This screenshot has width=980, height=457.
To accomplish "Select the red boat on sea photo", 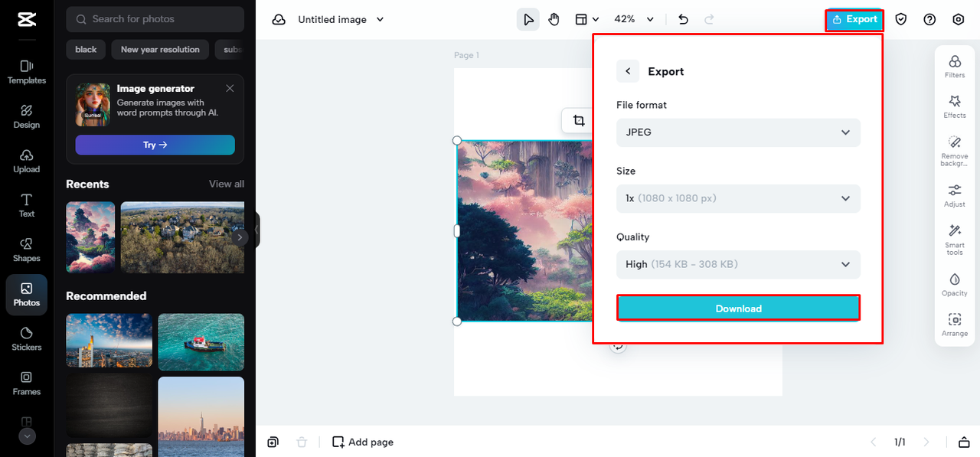I will click(x=201, y=342).
